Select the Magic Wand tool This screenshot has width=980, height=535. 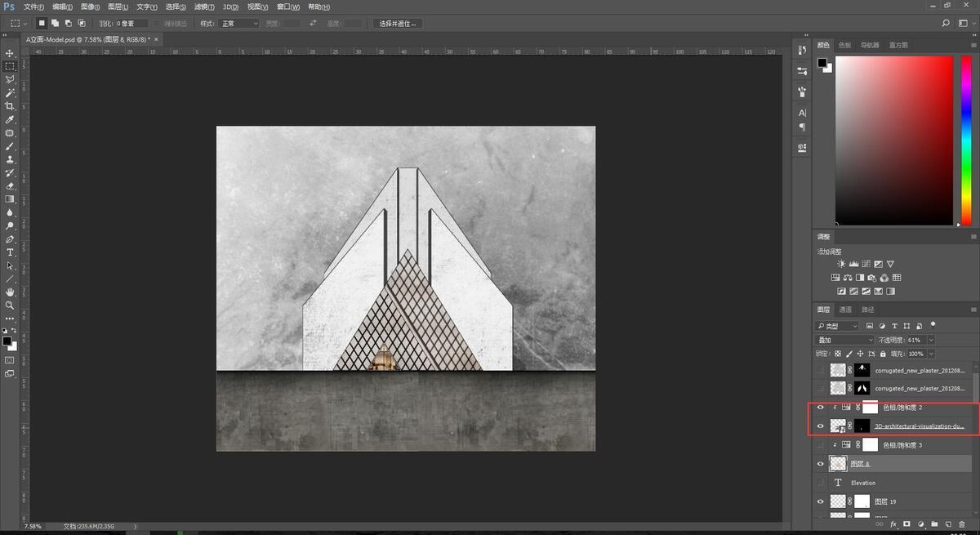10,93
